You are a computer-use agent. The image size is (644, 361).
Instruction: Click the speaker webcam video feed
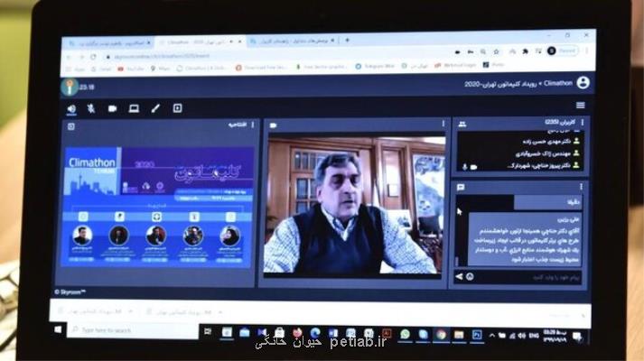354,205
